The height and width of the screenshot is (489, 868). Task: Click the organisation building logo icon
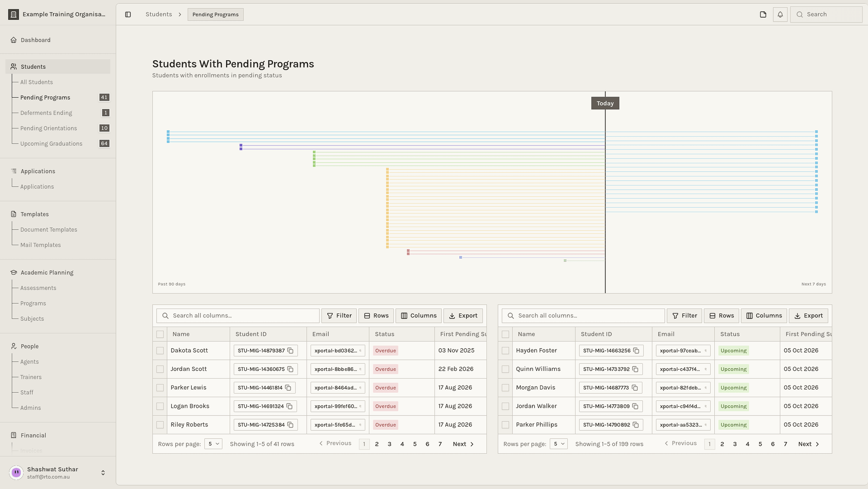(x=13, y=14)
